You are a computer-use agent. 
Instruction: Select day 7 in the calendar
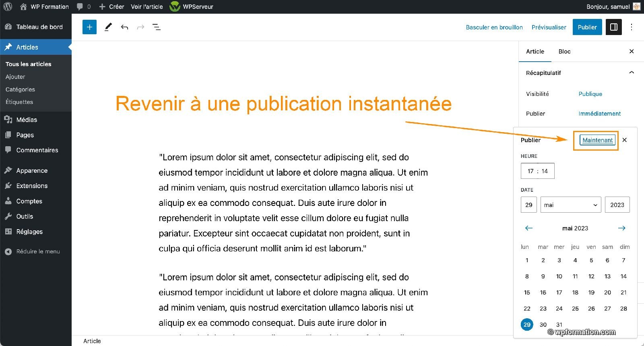point(623,260)
